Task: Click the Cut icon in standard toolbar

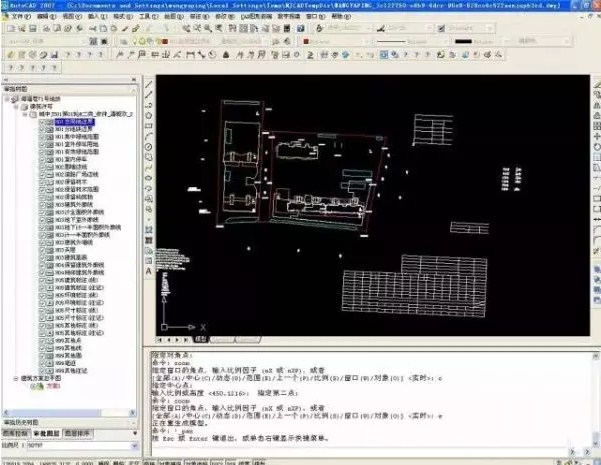Action: pos(93,28)
